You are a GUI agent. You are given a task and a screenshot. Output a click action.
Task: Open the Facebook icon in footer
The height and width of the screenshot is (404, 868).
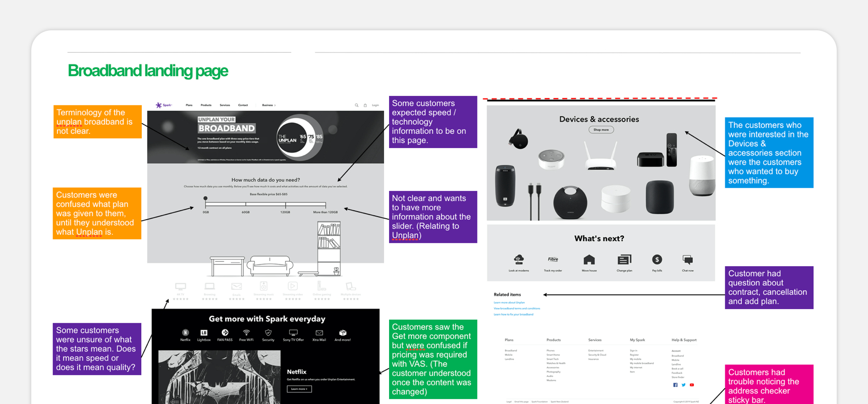pos(675,385)
